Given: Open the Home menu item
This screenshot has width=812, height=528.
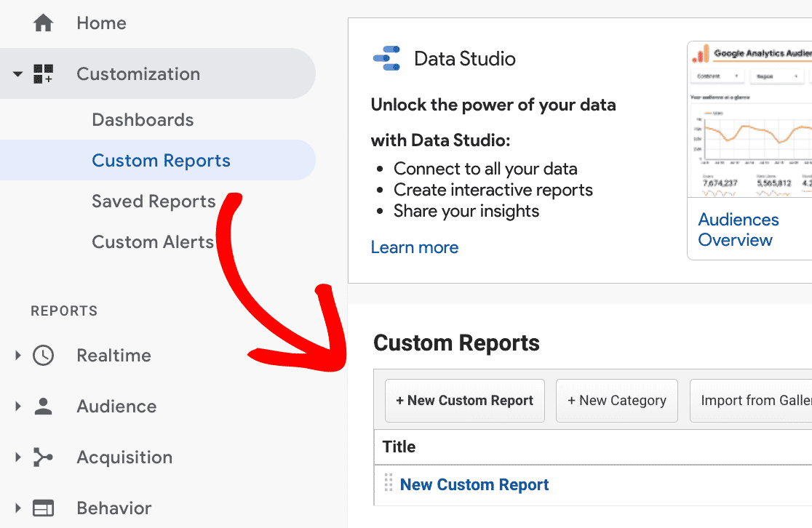Looking at the screenshot, I should [102, 23].
